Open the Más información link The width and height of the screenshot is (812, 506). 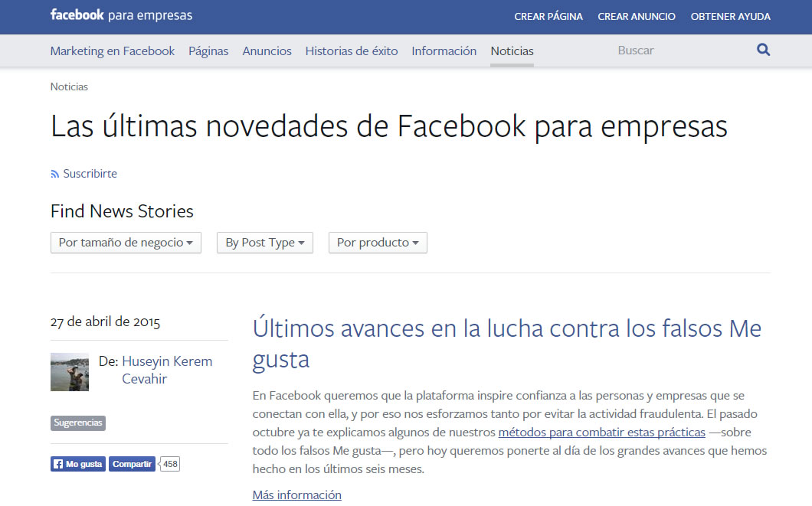click(296, 495)
